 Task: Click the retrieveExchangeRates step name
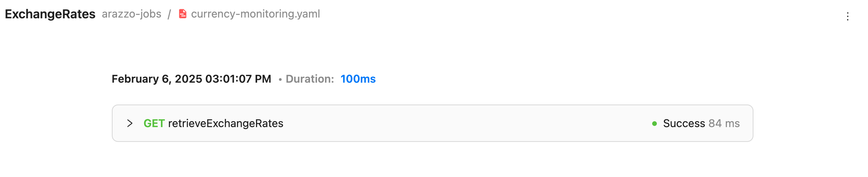click(226, 124)
